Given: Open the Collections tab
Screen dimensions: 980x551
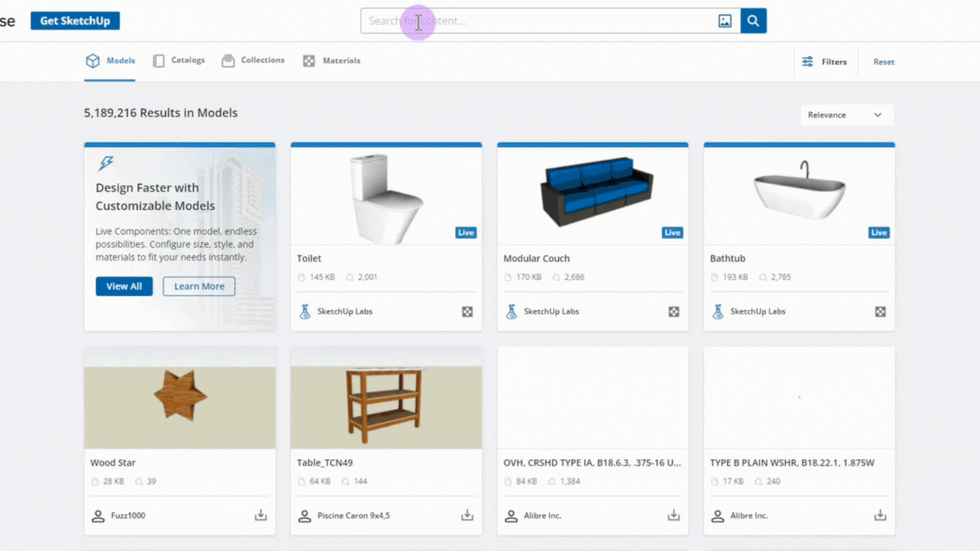Looking at the screenshot, I should 253,60.
